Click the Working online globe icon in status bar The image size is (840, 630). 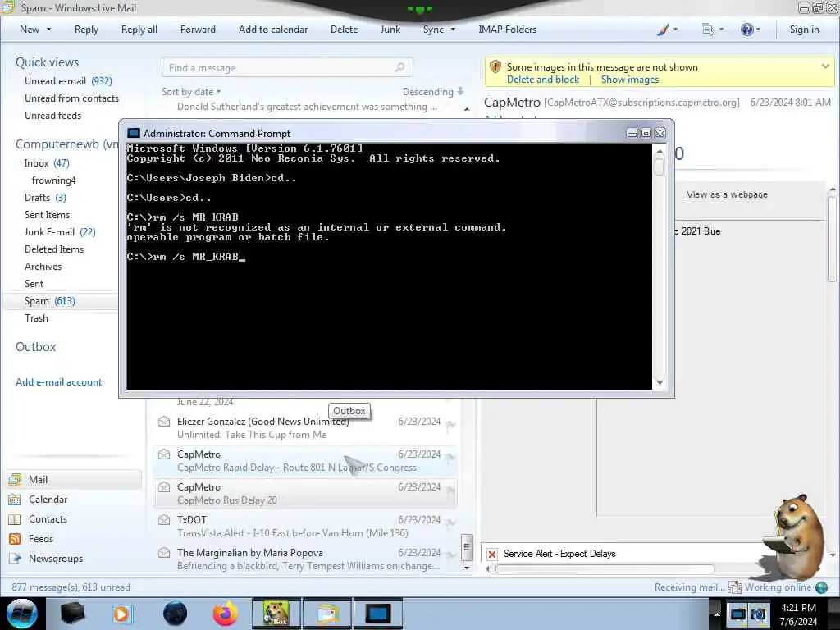(821, 587)
